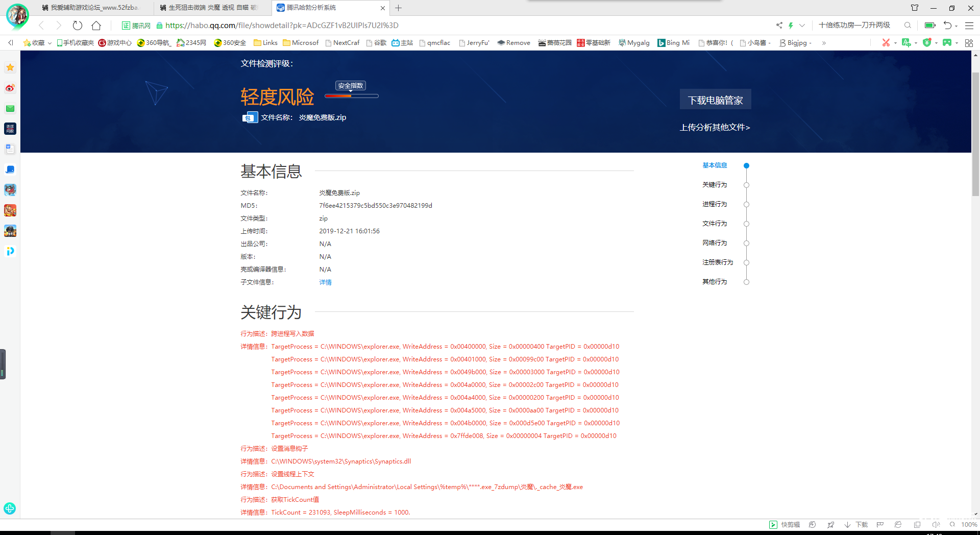Open the undo closed-tab dropdown arrow
Screen dimensions: 980x535
(956, 26)
